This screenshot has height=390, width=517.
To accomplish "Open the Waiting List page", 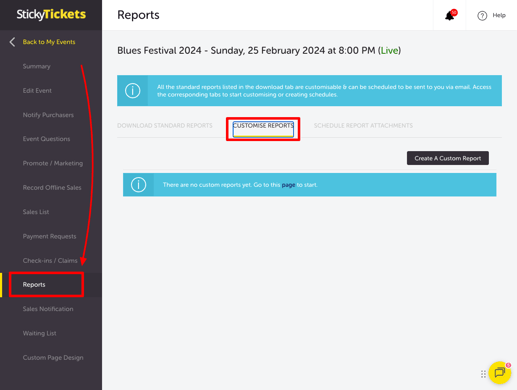I will point(39,333).
